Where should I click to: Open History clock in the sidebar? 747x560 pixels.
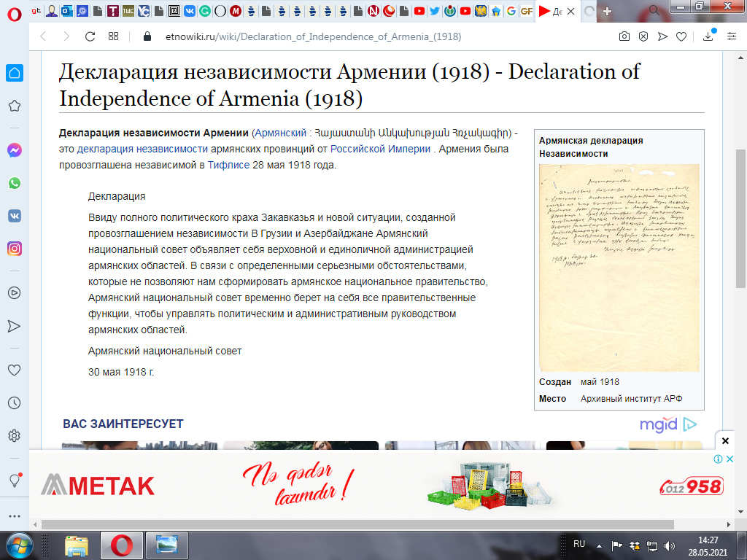15,402
